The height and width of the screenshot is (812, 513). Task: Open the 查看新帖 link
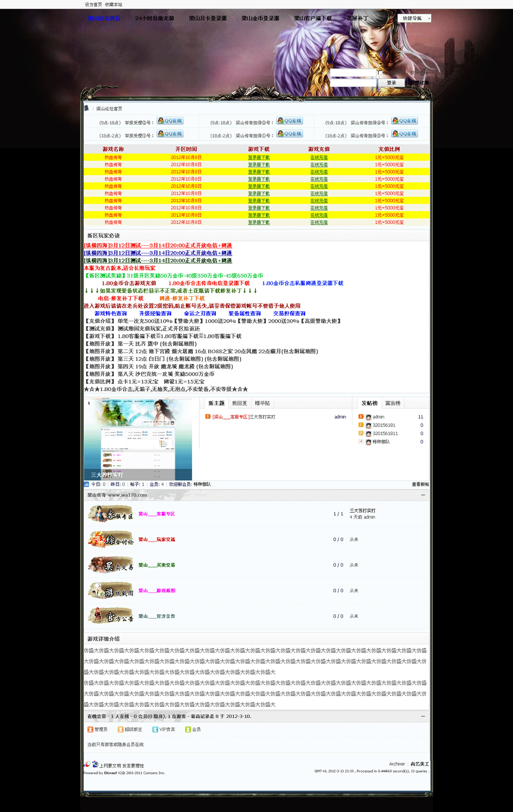420,484
